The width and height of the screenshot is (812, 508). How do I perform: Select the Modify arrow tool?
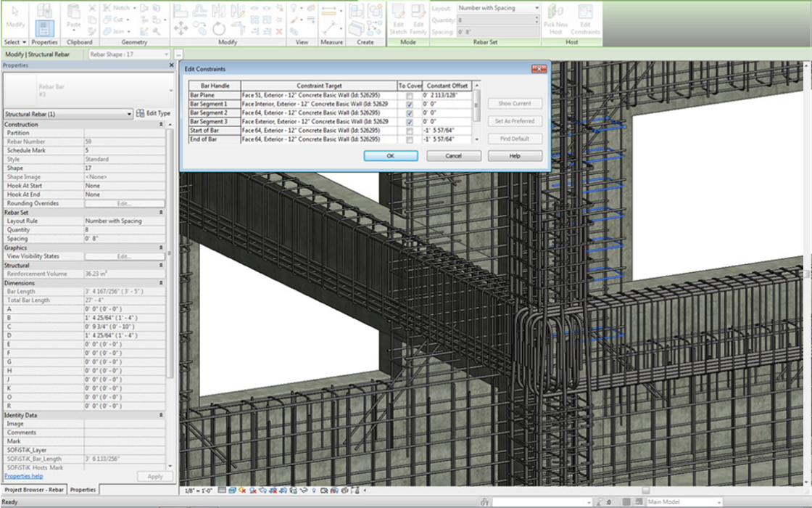[14, 17]
